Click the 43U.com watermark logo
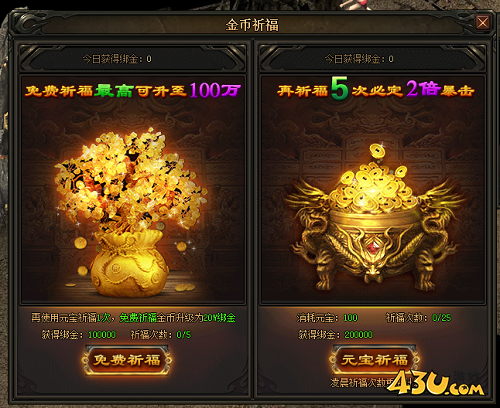This screenshot has width=500, height=408. pyautogui.click(x=436, y=384)
